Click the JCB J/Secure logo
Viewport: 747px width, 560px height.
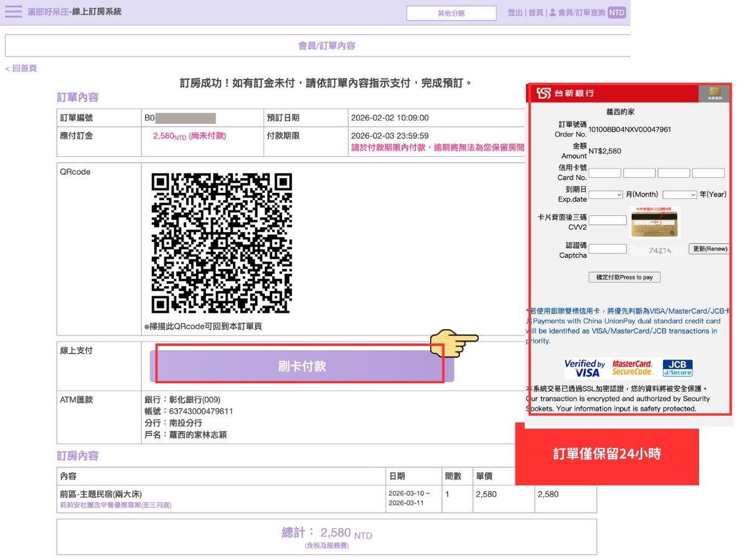(677, 368)
